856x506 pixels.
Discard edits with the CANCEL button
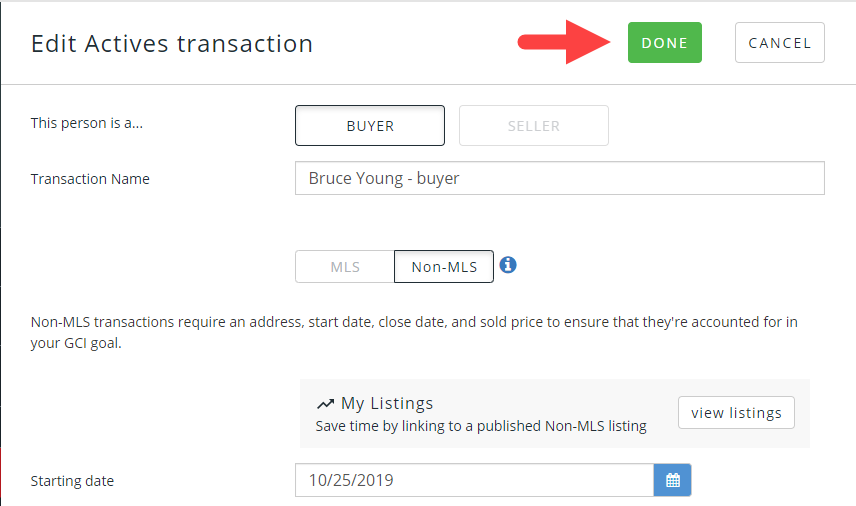pyautogui.click(x=780, y=43)
